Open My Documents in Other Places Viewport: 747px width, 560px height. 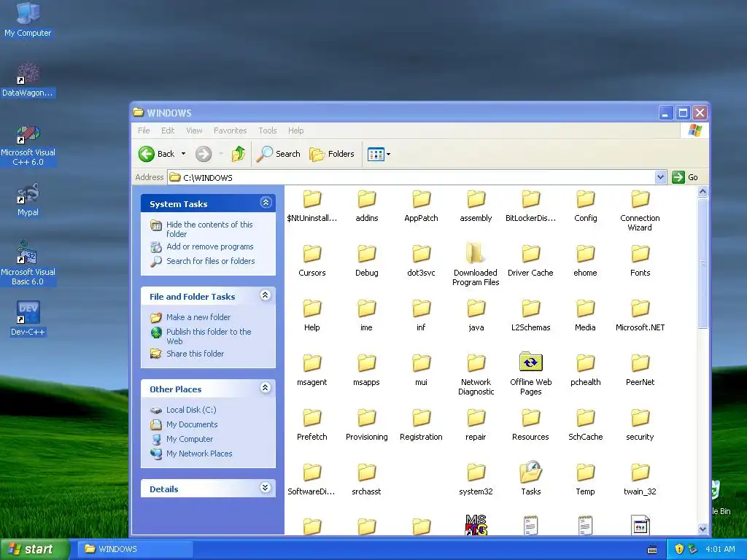[192, 425]
